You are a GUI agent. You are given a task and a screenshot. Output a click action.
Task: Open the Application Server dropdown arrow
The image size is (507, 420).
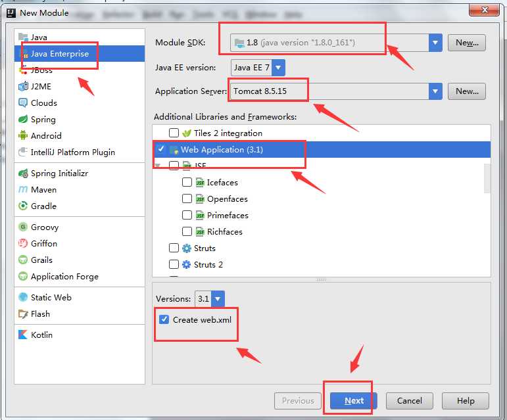click(435, 91)
